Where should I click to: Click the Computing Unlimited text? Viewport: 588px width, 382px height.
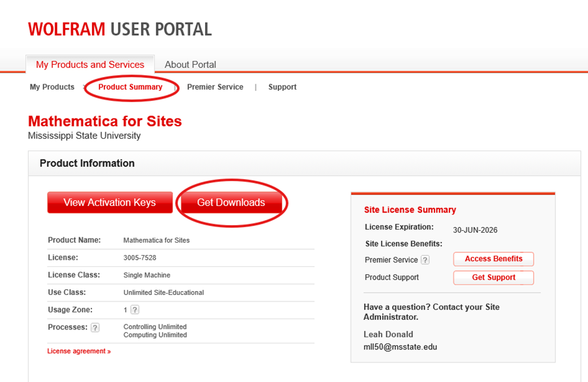coord(155,335)
